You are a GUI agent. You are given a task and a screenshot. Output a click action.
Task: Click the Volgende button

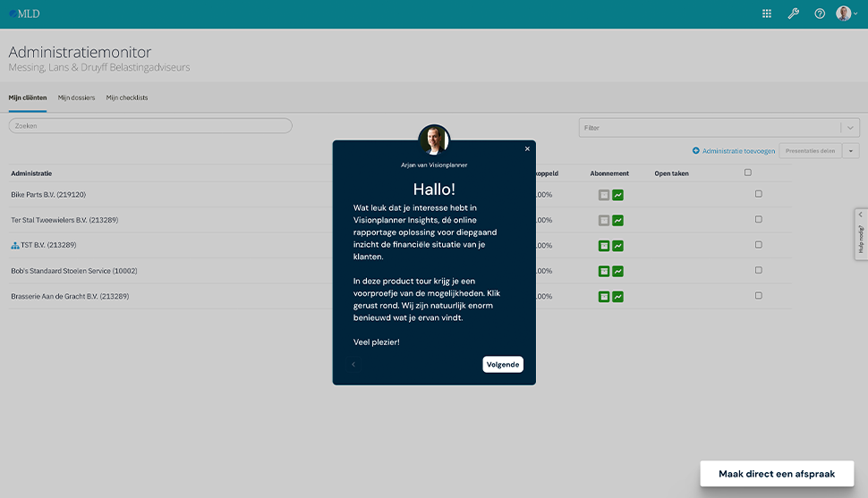tap(503, 365)
